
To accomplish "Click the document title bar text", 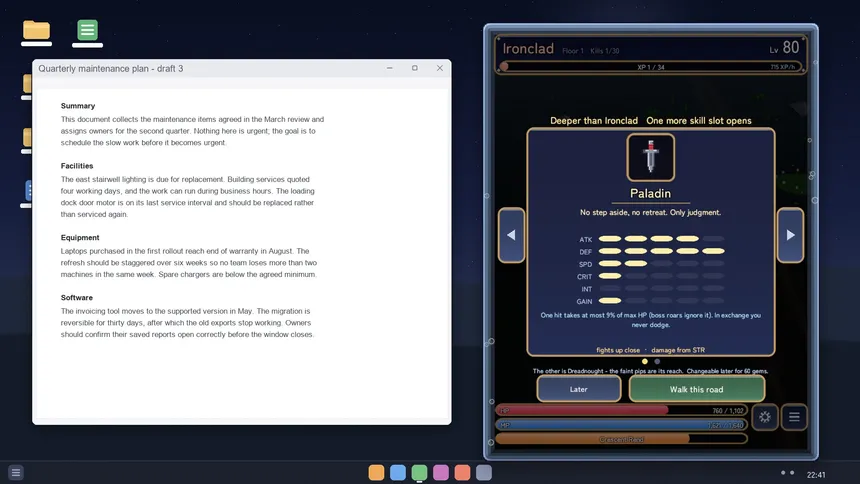I will click(x=111, y=69).
